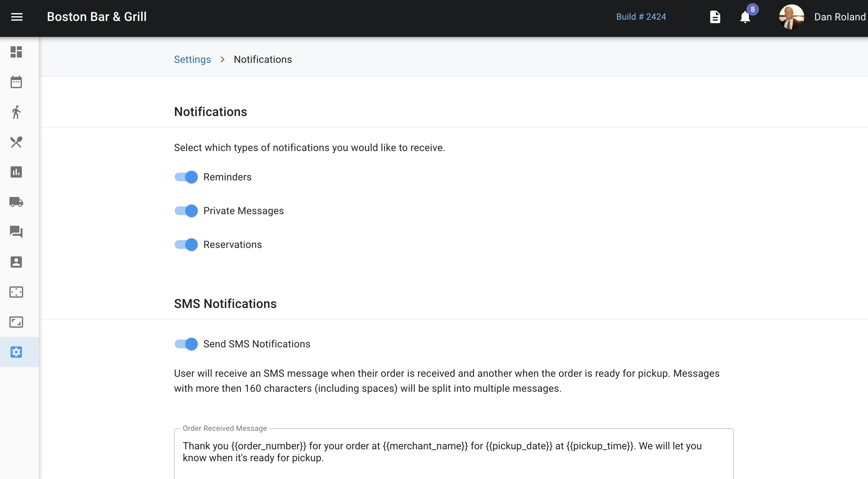
Task: Open the hamburger menu
Action: click(x=17, y=17)
